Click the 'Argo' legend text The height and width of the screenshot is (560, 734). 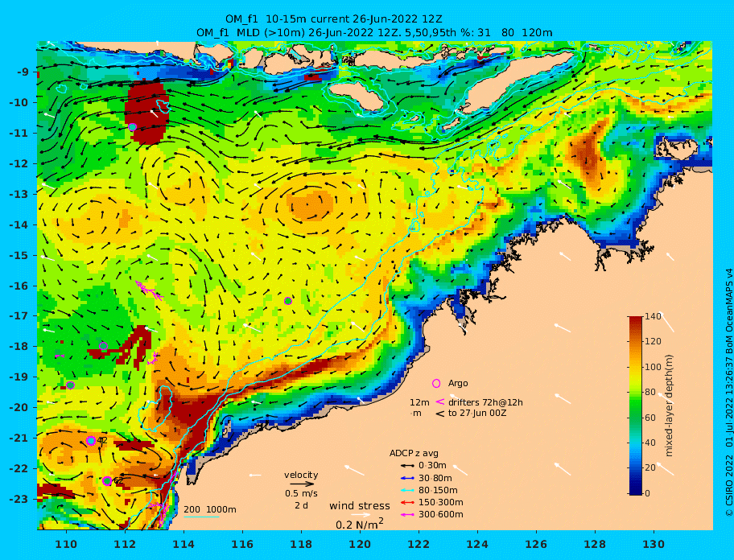click(458, 383)
